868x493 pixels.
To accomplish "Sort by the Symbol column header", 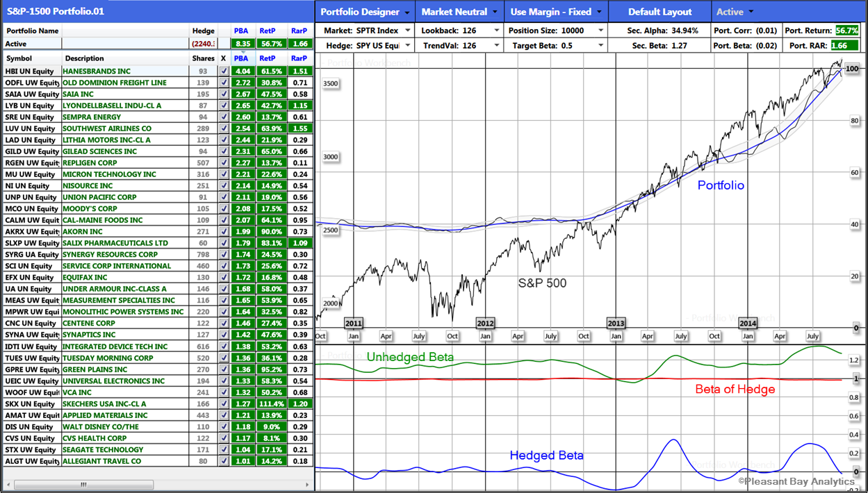I will coord(32,58).
